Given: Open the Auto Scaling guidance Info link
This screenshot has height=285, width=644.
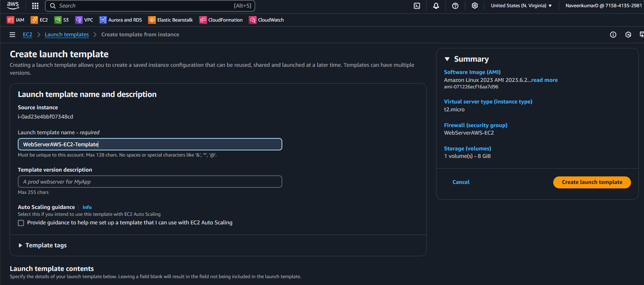Looking at the screenshot, I should point(87,207).
